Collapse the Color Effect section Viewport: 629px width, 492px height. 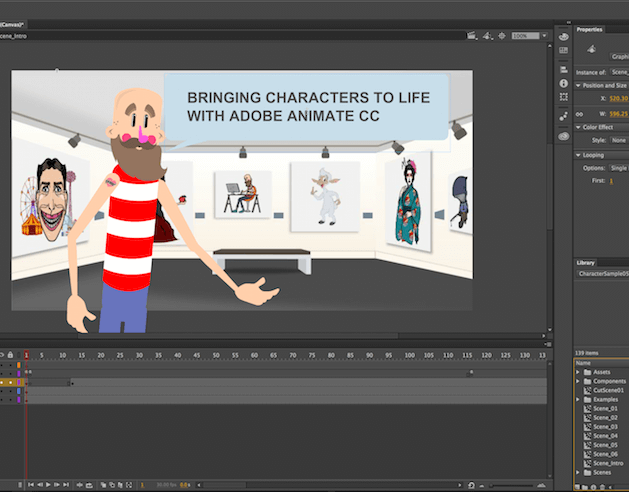(578, 127)
